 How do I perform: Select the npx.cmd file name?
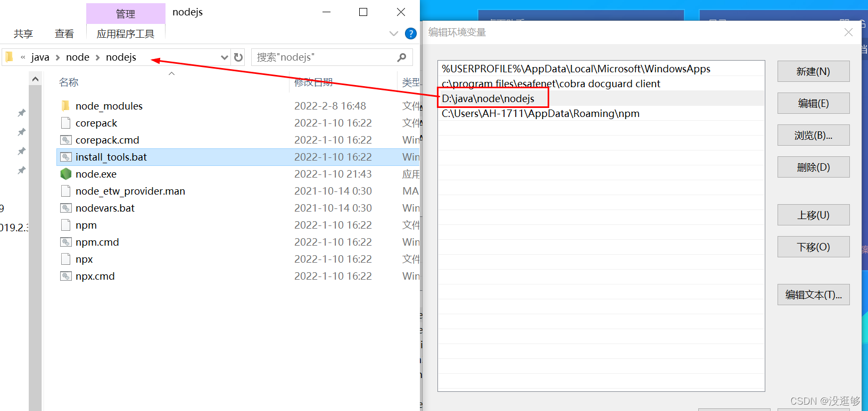coord(95,276)
